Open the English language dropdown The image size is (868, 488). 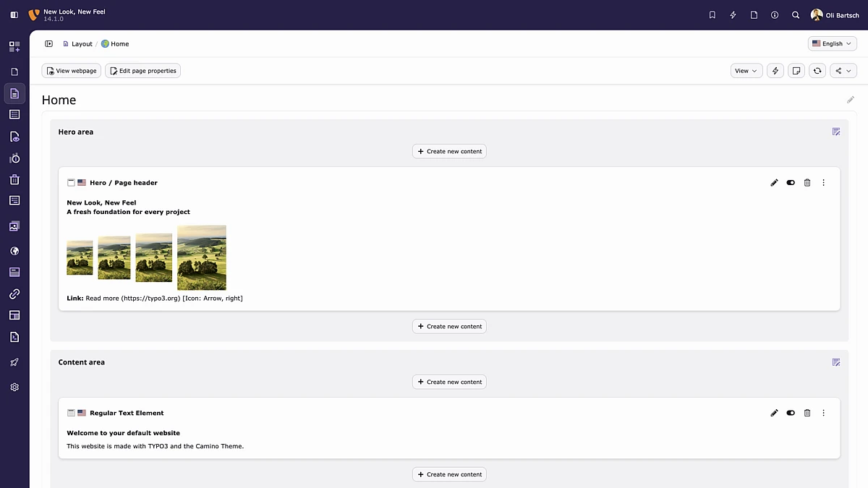[832, 44]
